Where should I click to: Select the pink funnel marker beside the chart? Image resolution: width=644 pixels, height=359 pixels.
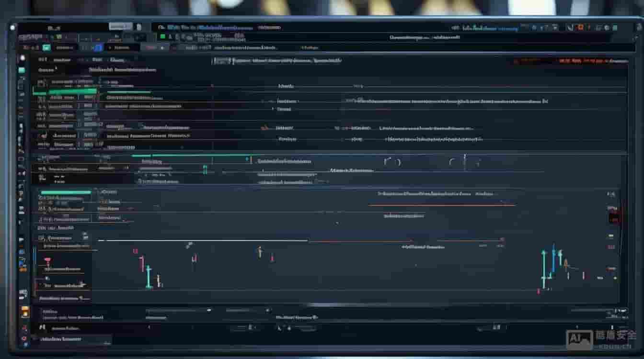(47, 261)
